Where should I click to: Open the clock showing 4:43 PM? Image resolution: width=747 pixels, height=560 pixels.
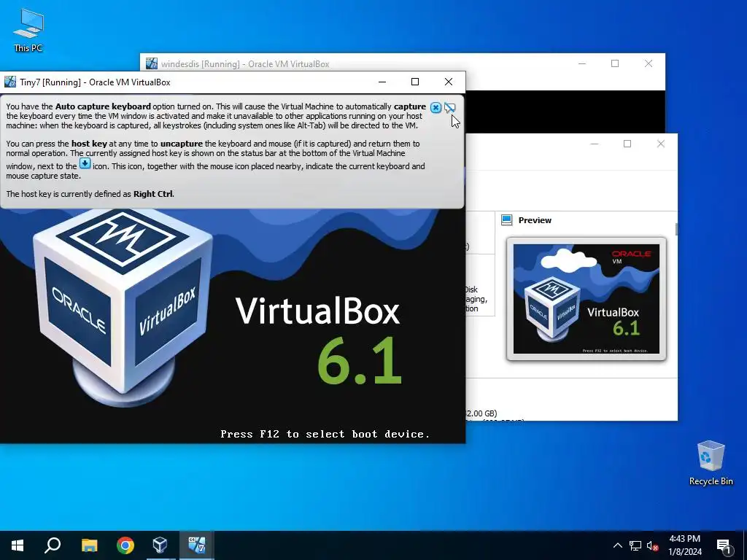[685, 545]
